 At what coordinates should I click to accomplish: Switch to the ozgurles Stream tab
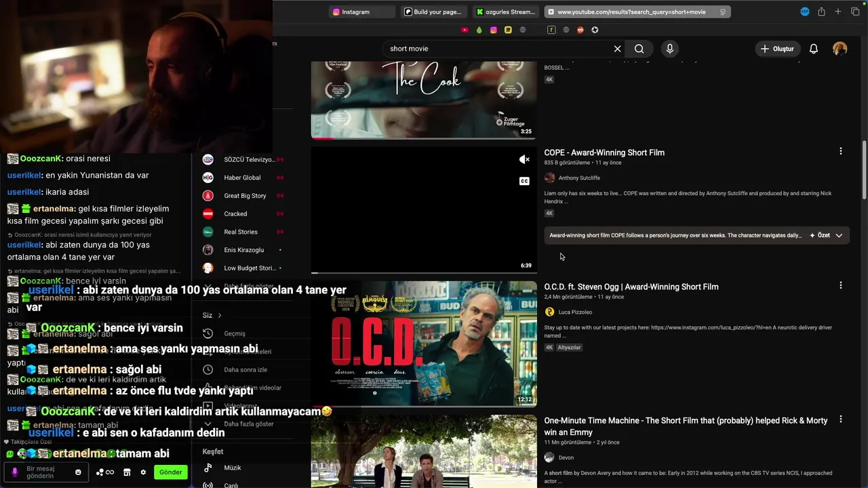[x=507, y=12]
